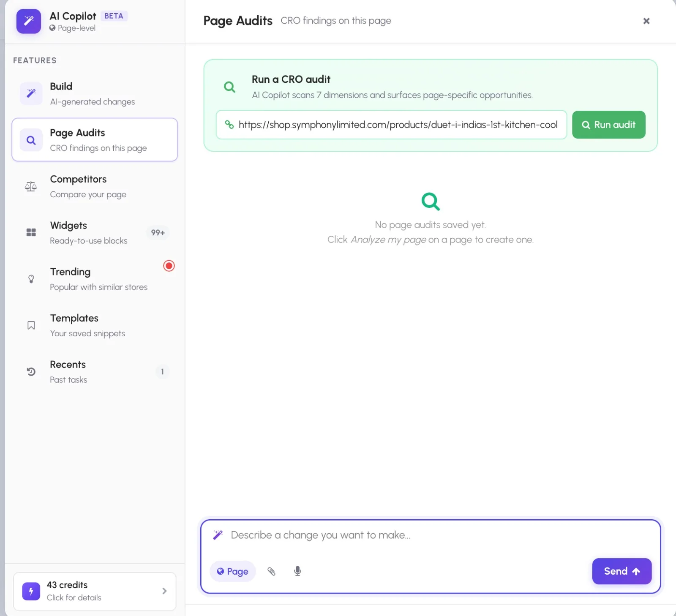
Task: Send the change request
Action: (x=621, y=571)
